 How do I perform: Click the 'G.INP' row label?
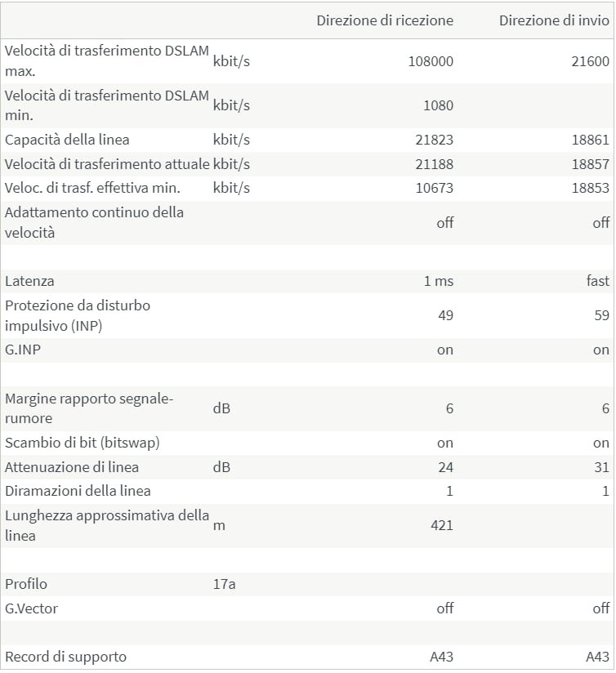[23, 350]
